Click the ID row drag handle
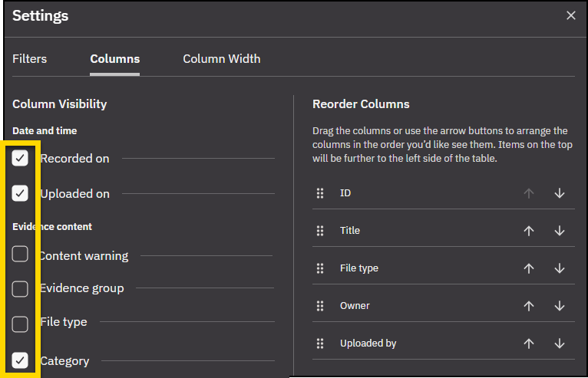This screenshot has height=378, width=588. 320,193
